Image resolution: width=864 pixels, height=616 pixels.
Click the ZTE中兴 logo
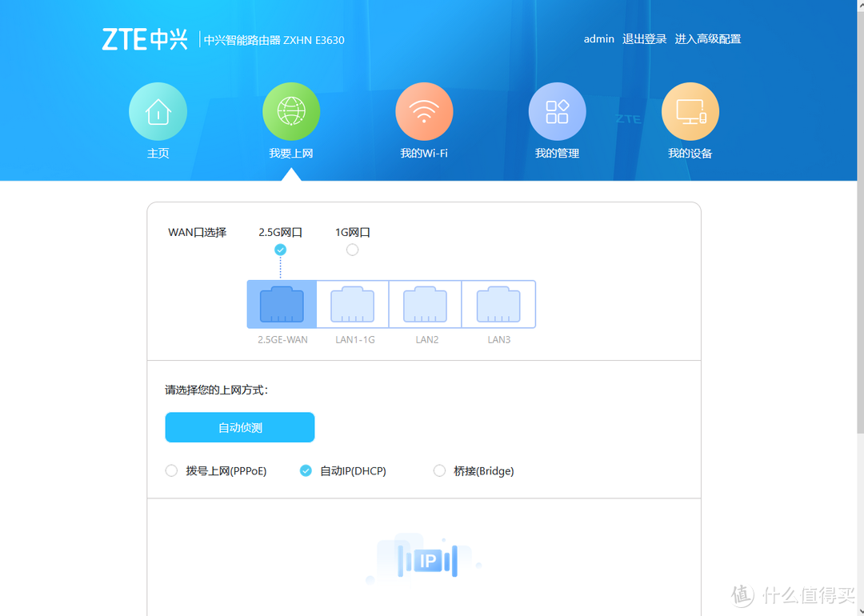[145, 38]
